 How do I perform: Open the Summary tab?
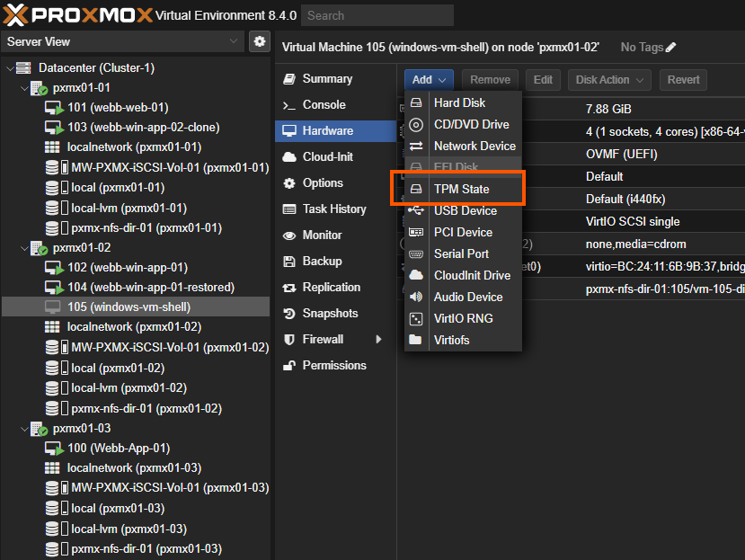[x=335, y=78]
